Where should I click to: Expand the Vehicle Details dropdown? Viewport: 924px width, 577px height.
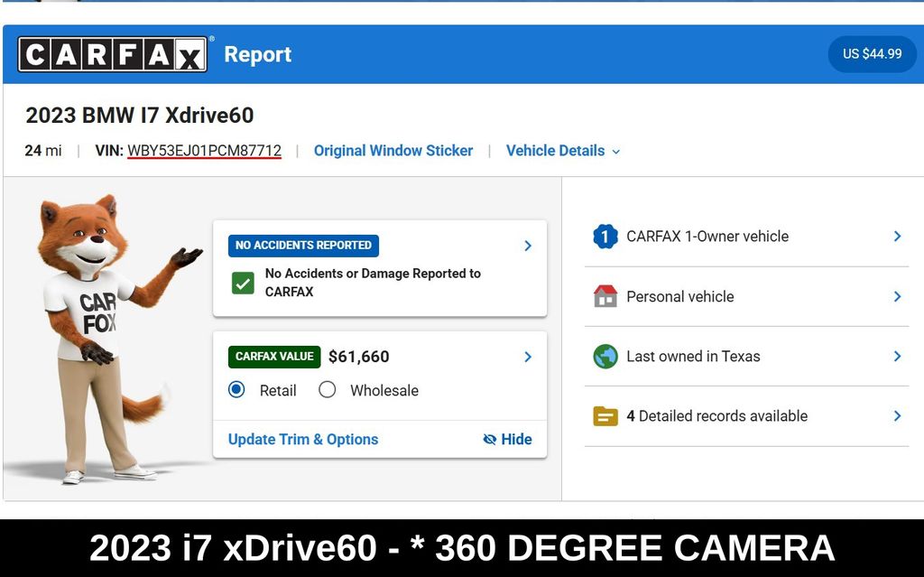[562, 151]
